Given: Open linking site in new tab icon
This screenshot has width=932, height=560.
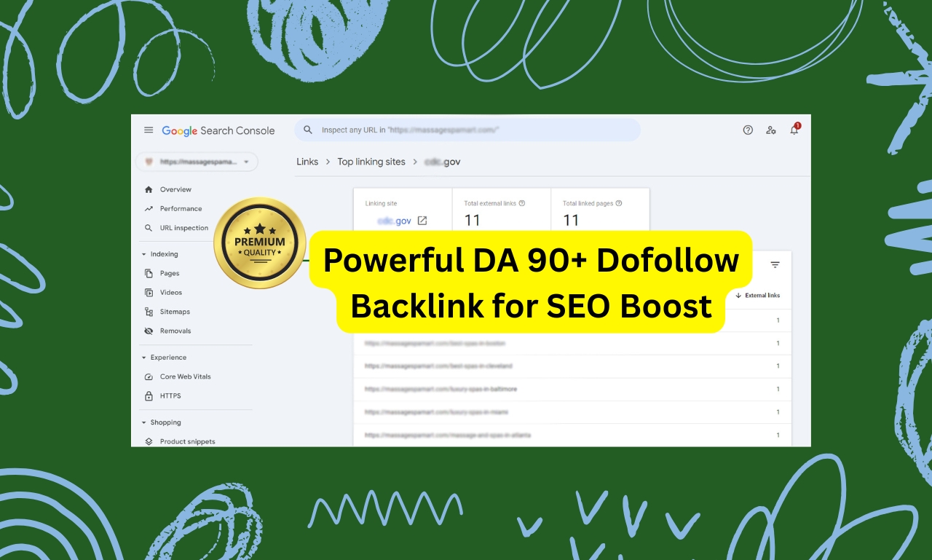Looking at the screenshot, I should click(x=422, y=221).
